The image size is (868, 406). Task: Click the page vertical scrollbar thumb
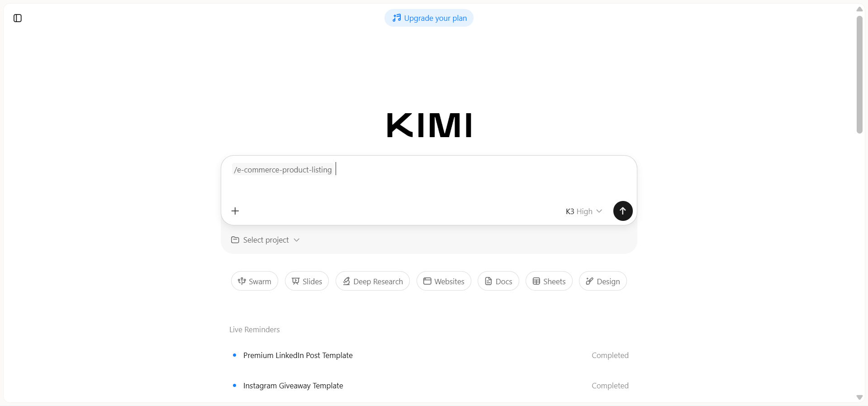coord(859,75)
